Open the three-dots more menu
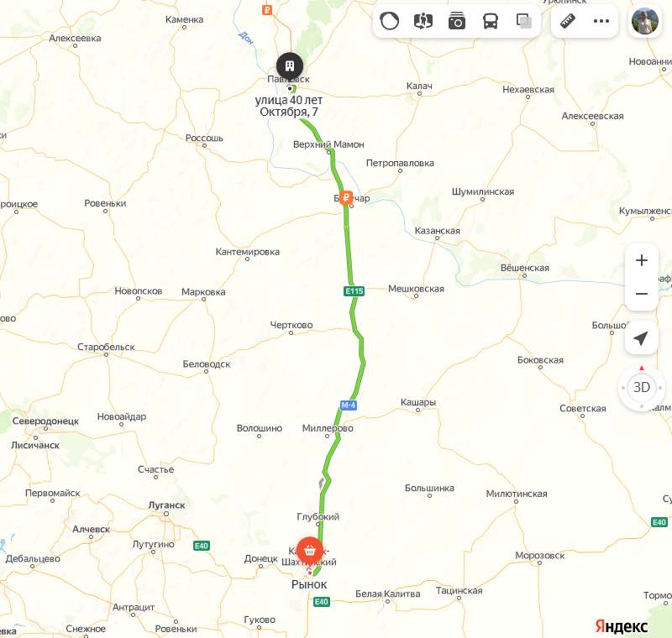Image resolution: width=672 pixels, height=638 pixels. tap(601, 21)
